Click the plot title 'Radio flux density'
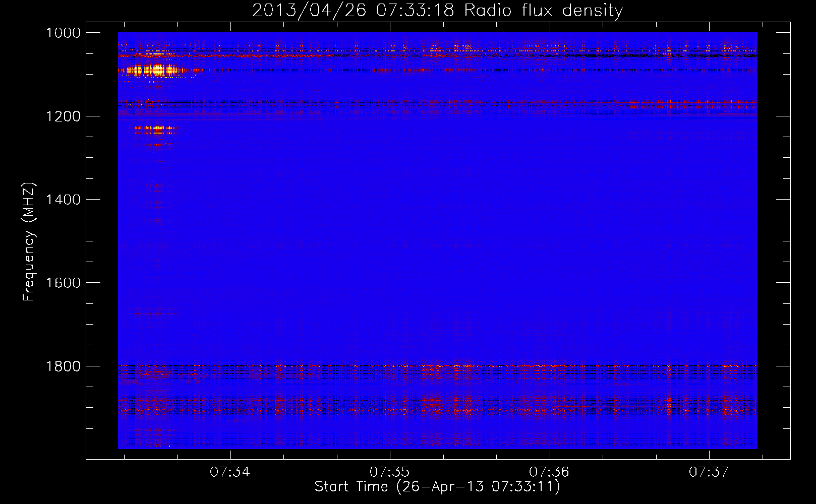This screenshot has width=816, height=504. point(543,10)
